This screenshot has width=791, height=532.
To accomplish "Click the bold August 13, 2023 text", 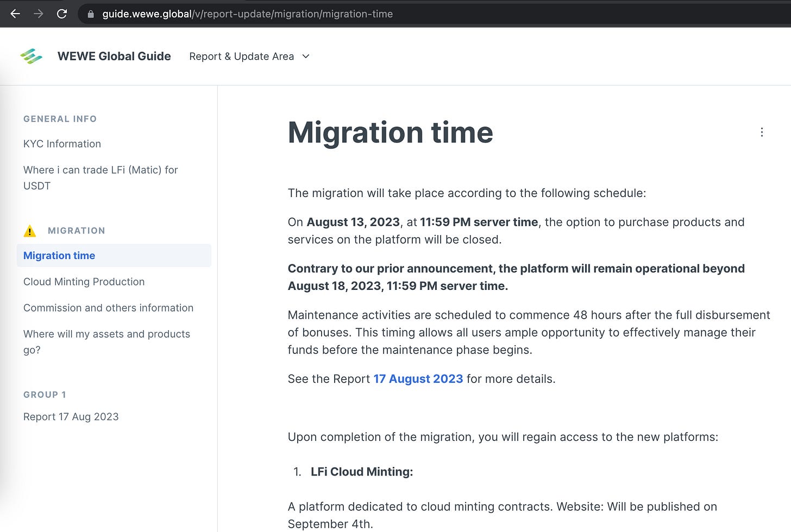I will 353,222.
